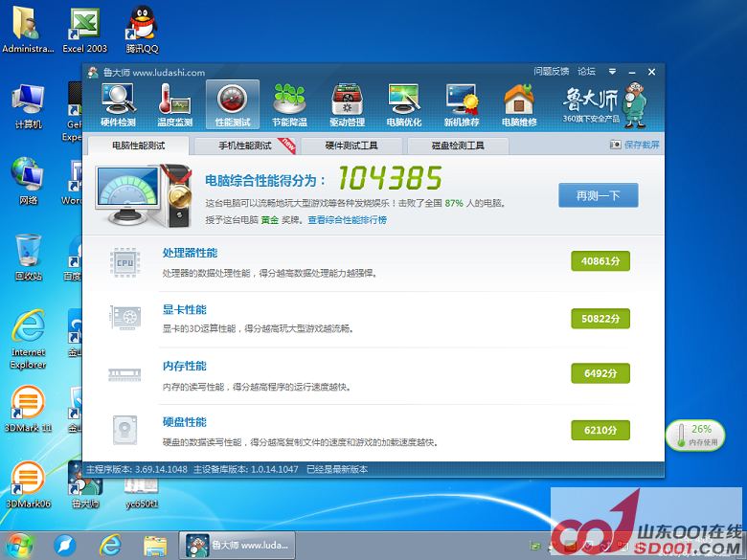747x560 pixels.
Task: Switch to 磁盘检测工具 tab
Action: pos(458,146)
